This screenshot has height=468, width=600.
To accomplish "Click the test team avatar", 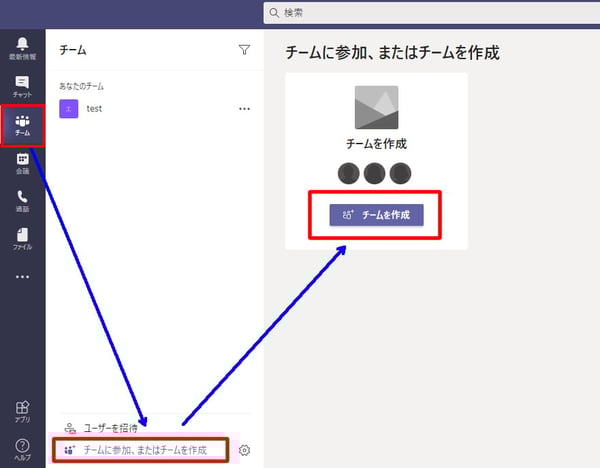I will [x=68, y=109].
